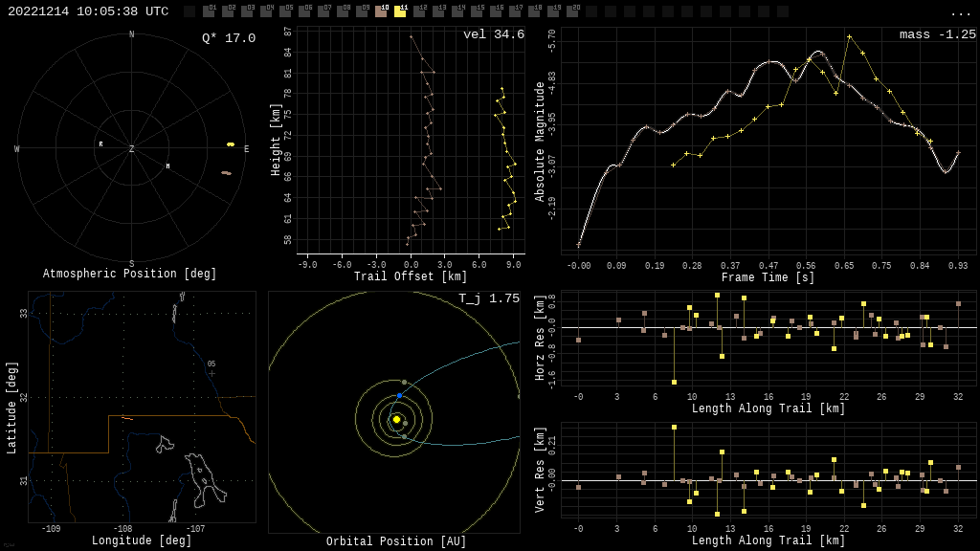This screenshot has height=551, width=980.
Task: Select station square labeled 03
Action: coord(246,11)
